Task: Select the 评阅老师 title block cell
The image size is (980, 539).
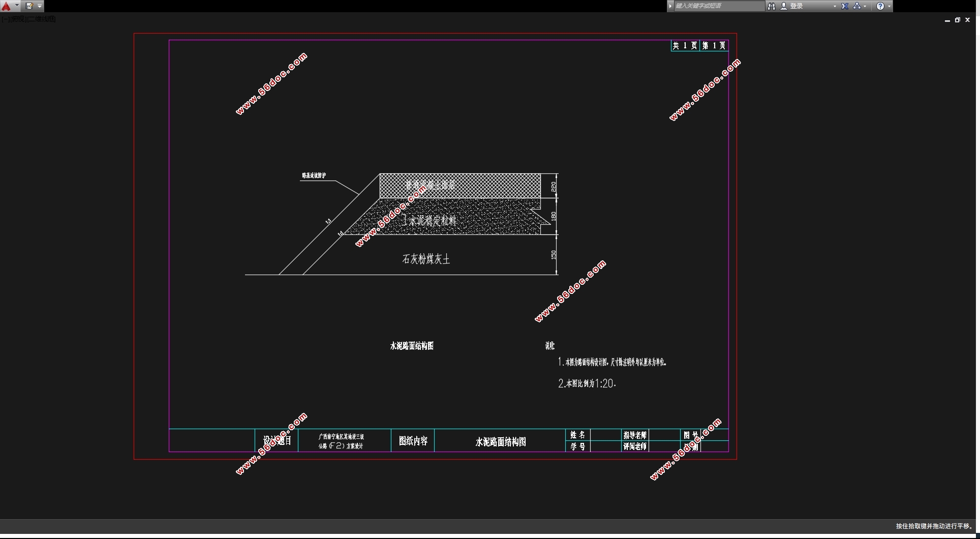Action: pyautogui.click(x=635, y=446)
